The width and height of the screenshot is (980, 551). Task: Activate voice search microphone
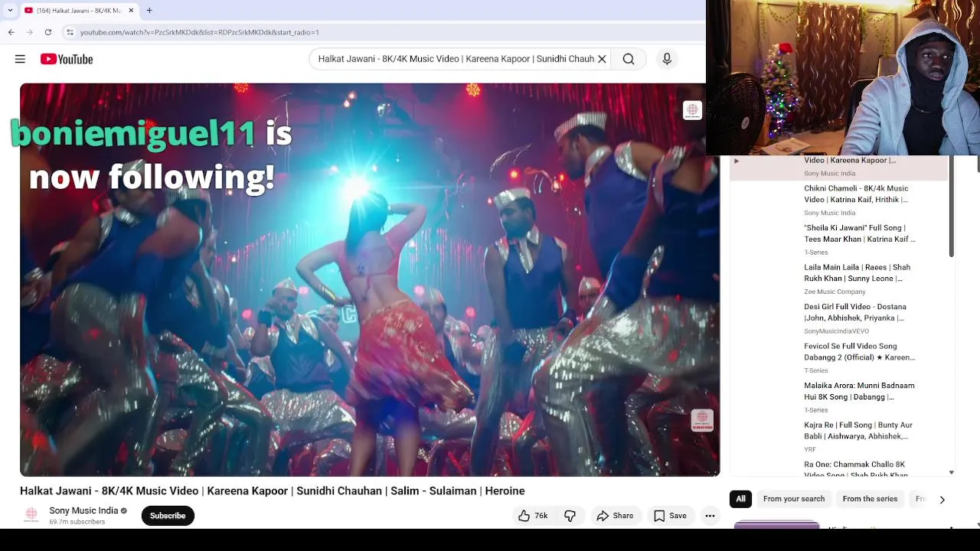[667, 59]
